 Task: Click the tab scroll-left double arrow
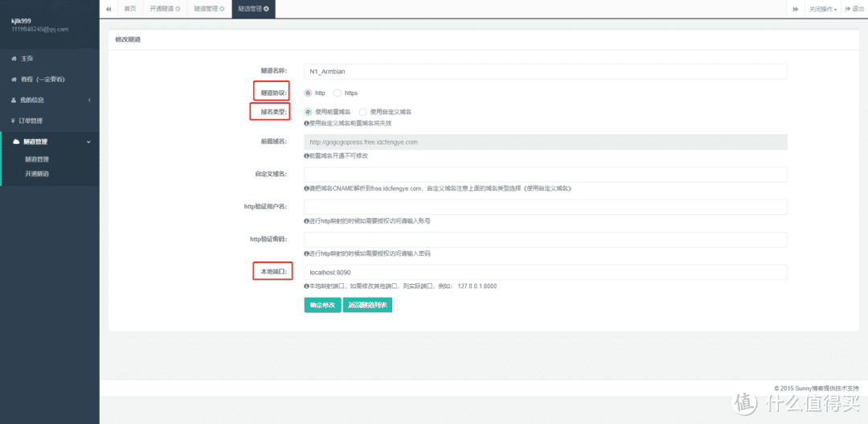click(x=108, y=9)
